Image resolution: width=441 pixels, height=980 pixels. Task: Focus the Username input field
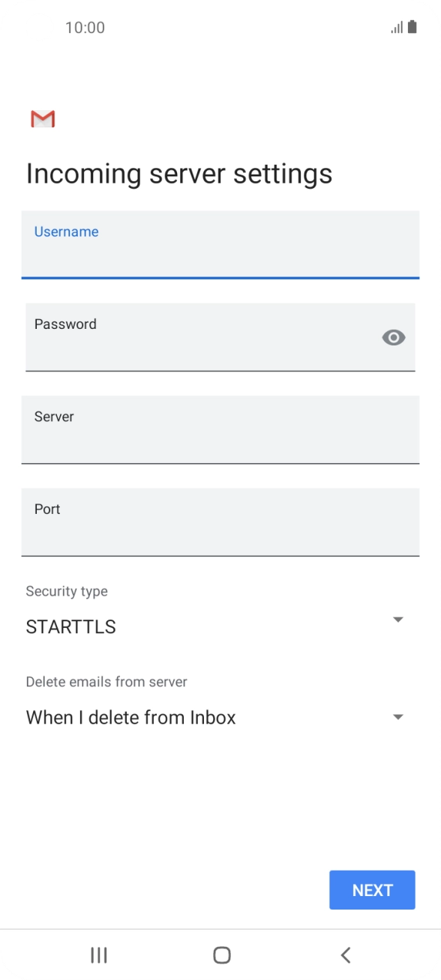[220, 247]
